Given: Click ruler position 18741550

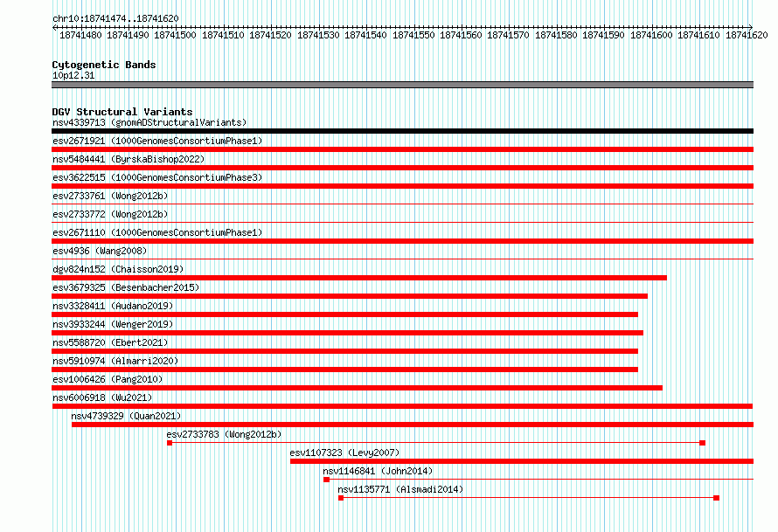Looking at the screenshot, I should tap(413, 35).
